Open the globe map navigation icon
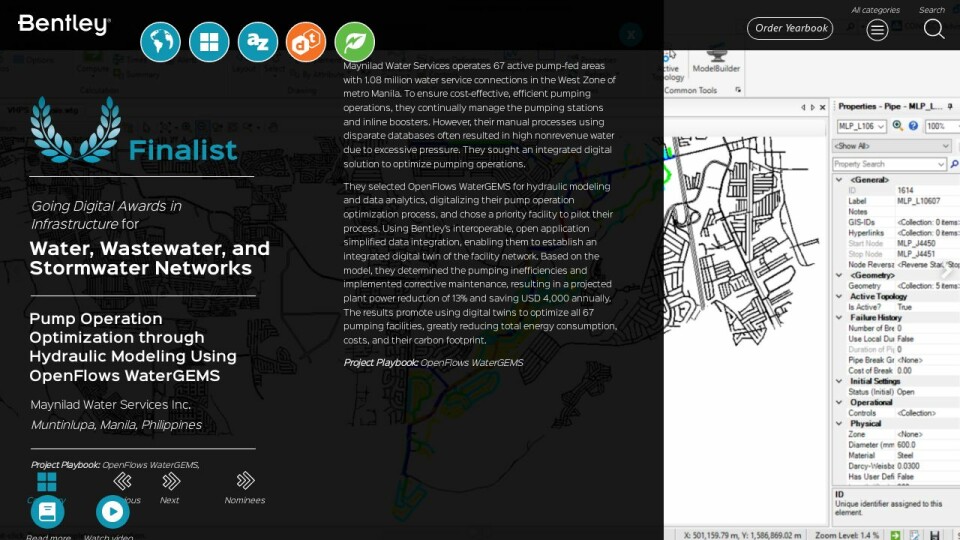 tap(160, 42)
